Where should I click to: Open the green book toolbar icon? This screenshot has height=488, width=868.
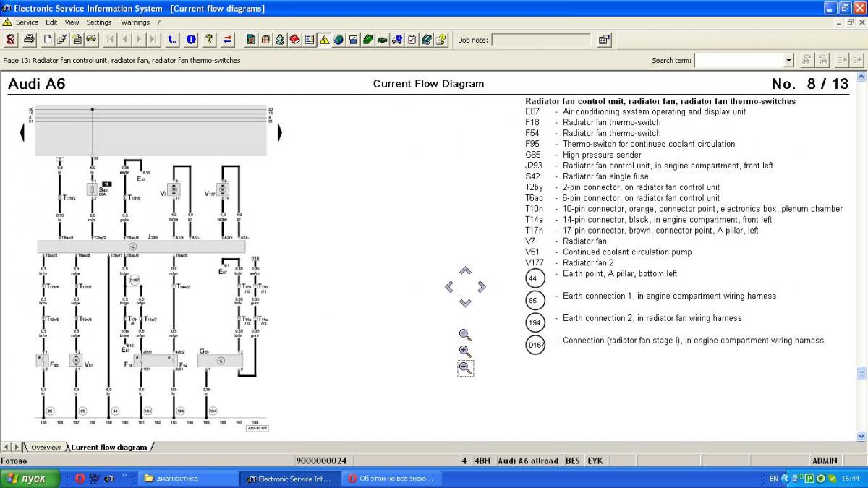coord(367,39)
